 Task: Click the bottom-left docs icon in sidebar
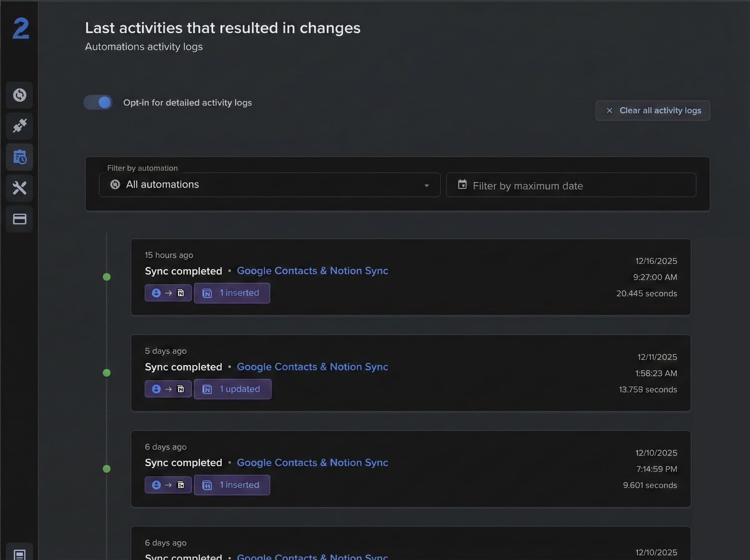[x=20, y=554]
